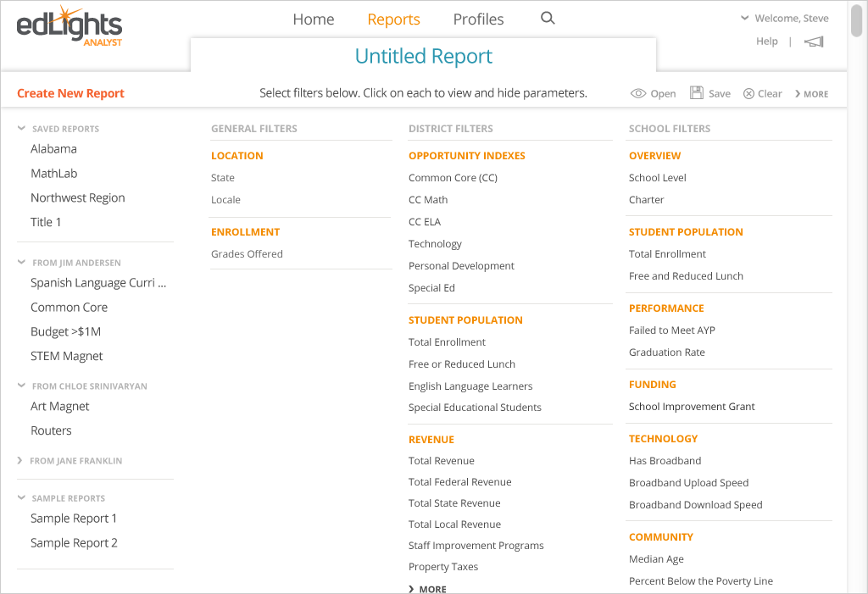Select the School Improvement Grant filter

pyautogui.click(x=692, y=407)
